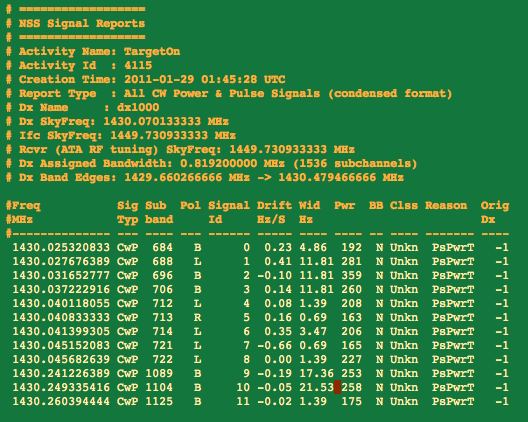The height and width of the screenshot is (422, 528).
Task: Click the Report Type 'All CW Power & Pulse Signals' text
Action: click(x=222, y=93)
